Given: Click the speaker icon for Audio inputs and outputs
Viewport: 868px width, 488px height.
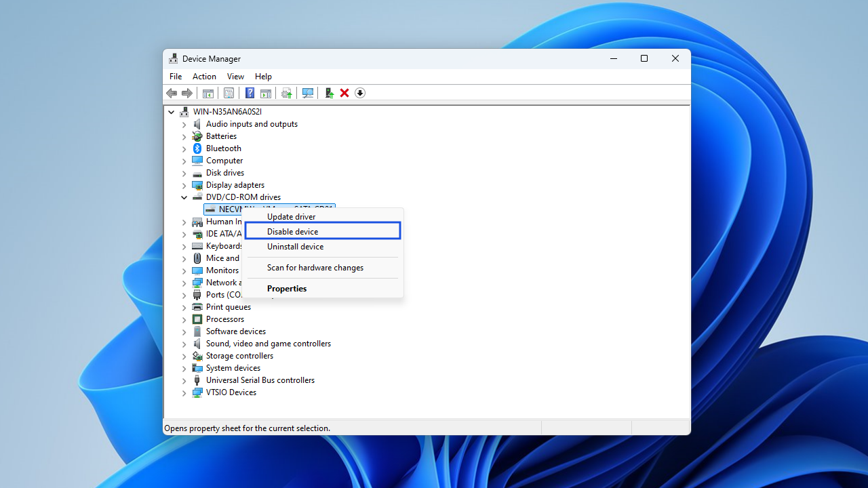Looking at the screenshot, I should point(197,124).
